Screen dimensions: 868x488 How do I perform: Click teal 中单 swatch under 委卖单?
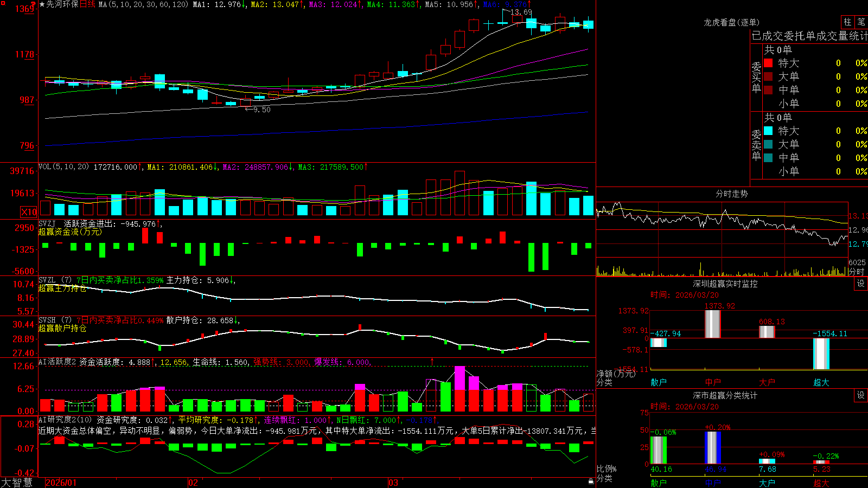[x=768, y=158]
